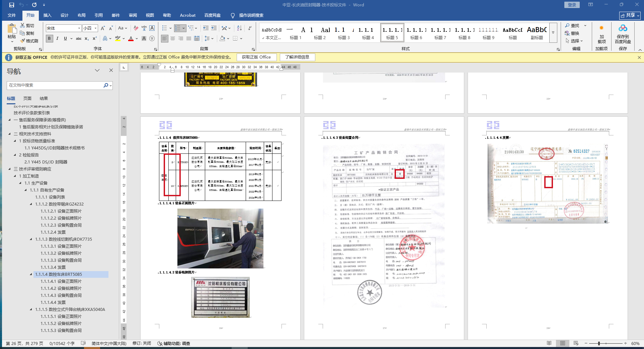Toggle bold formatting button
Viewport: 644px width, 349px height.
[49, 38]
